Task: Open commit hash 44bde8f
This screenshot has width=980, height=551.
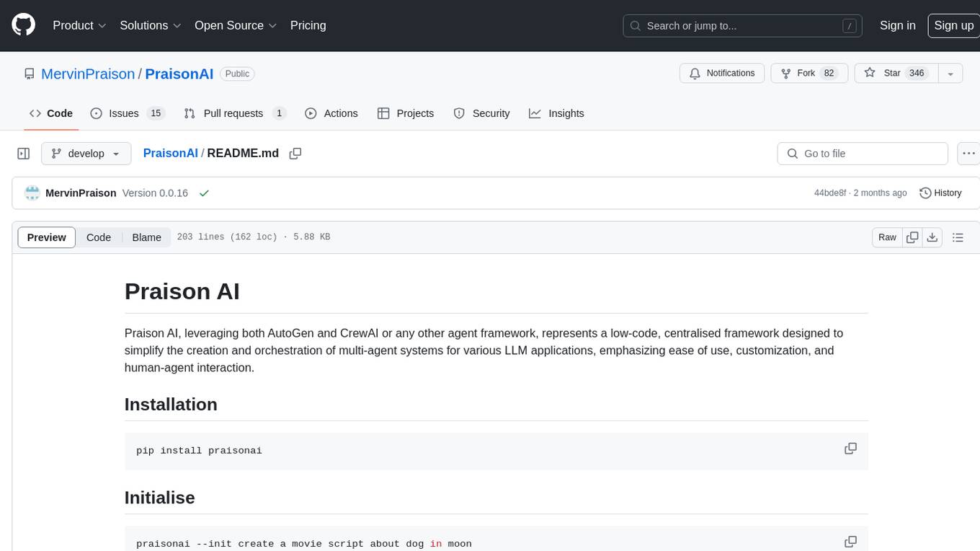Action: [x=830, y=193]
